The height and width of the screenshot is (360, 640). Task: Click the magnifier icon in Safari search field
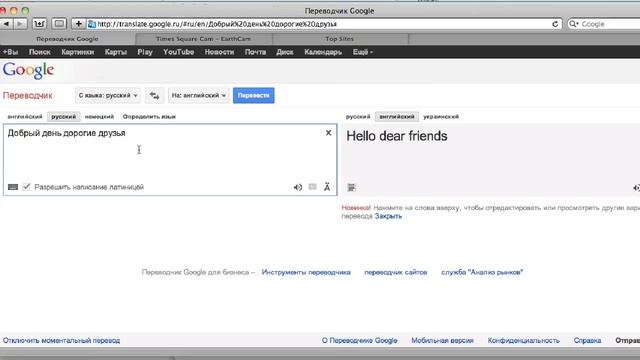click(x=573, y=24)
